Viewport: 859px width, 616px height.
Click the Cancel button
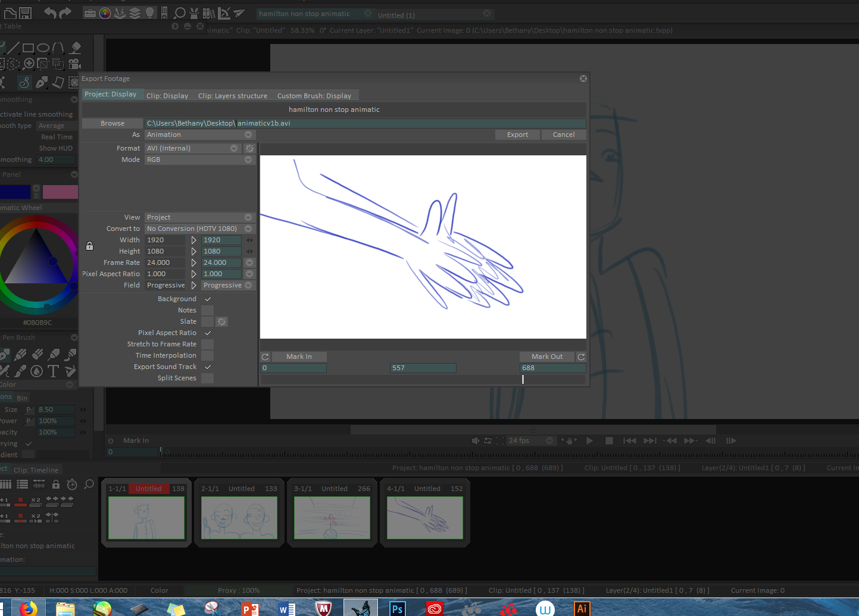coord(564,135)
